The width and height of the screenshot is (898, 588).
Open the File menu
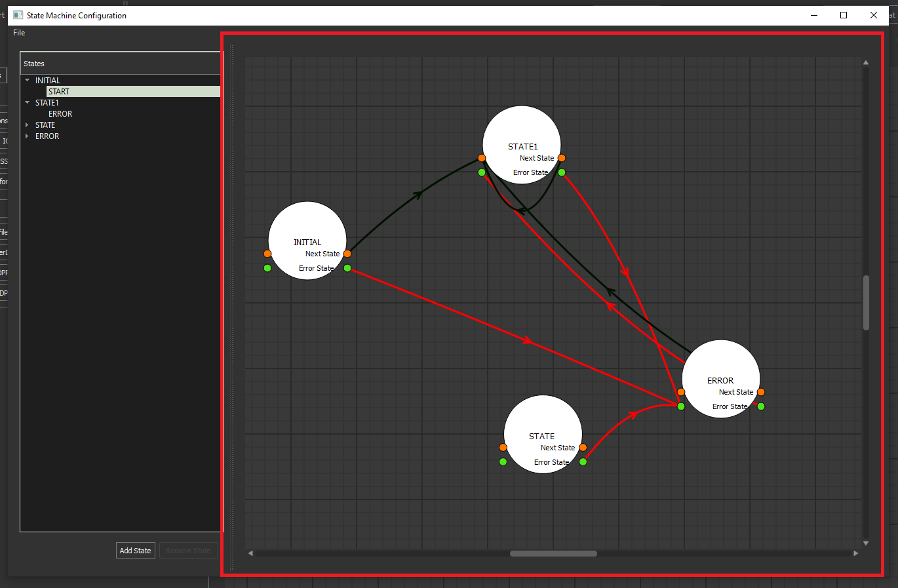point(18,32)
